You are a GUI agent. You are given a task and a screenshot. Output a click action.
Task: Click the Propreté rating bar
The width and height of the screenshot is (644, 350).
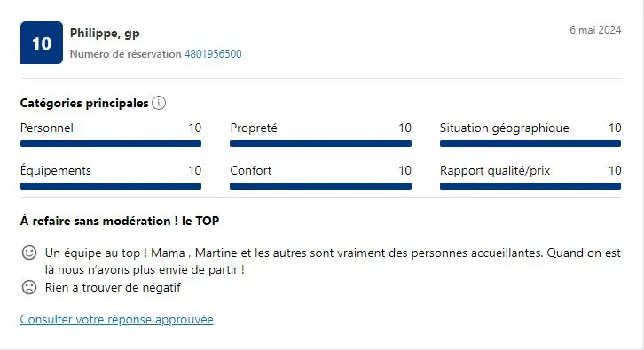coord(321,144)
